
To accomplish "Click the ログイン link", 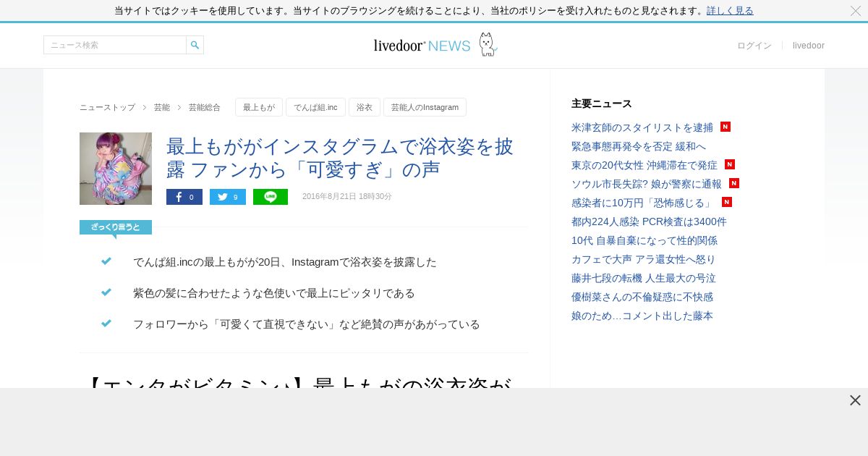I will (x=754, y=46).
